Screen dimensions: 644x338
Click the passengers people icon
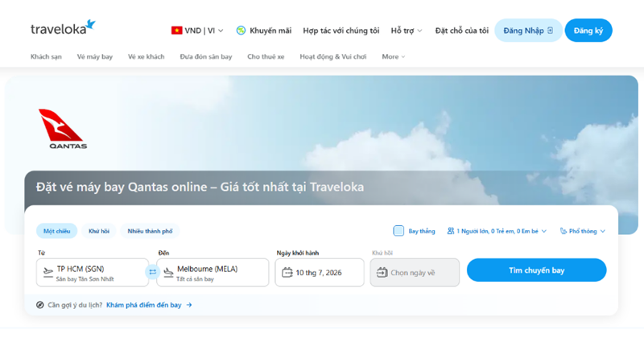[x=451, y=231]
